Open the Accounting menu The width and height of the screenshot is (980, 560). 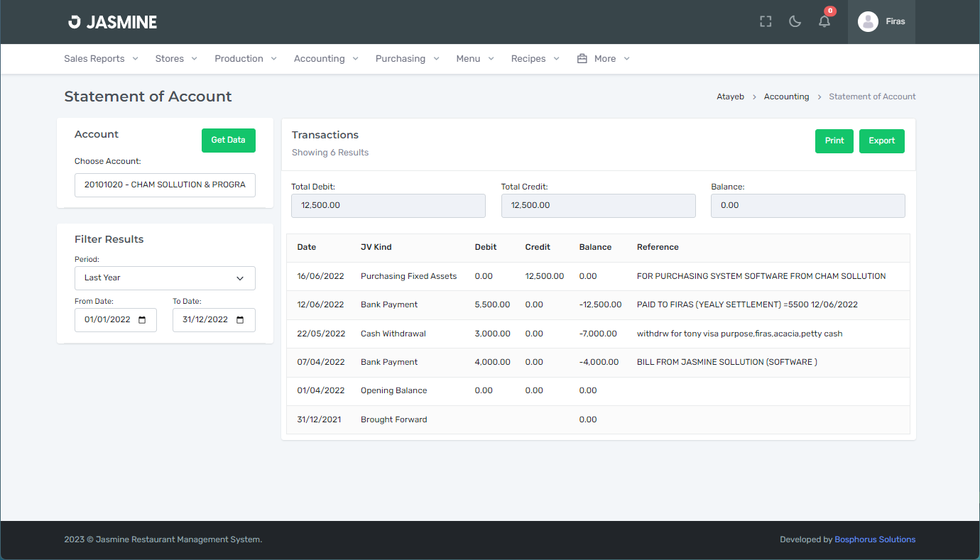(x=326, y=59)
